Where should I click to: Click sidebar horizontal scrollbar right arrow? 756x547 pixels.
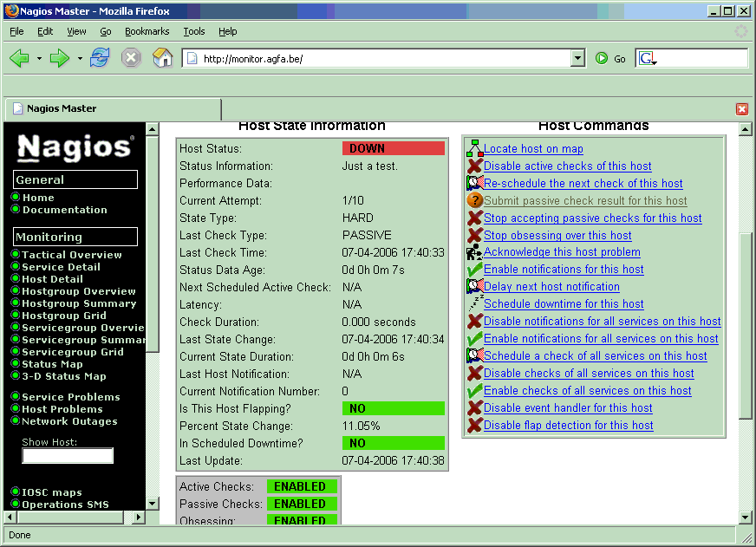(139, 518)
